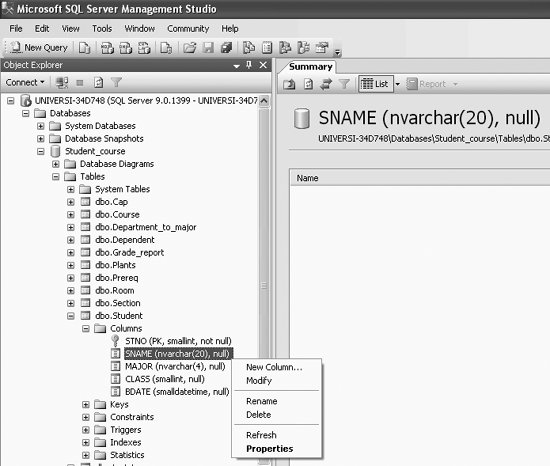Toggle the List view button
Screen dimensions: 550x466
(375, 84)
